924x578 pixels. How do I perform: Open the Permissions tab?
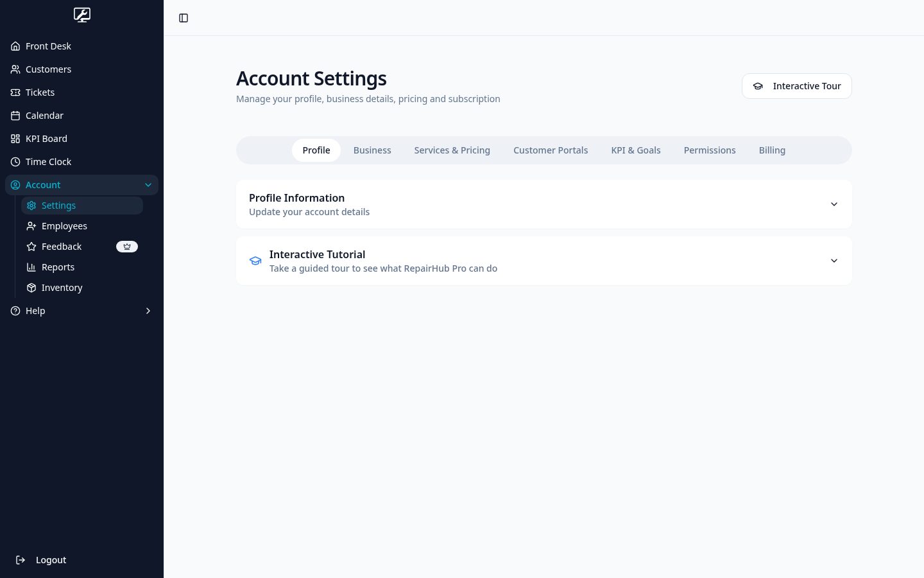(x=710, y=150)
